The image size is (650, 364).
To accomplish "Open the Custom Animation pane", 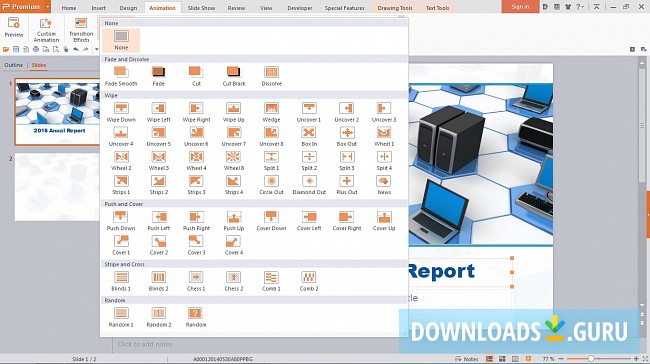I will [x=46, y=30].
